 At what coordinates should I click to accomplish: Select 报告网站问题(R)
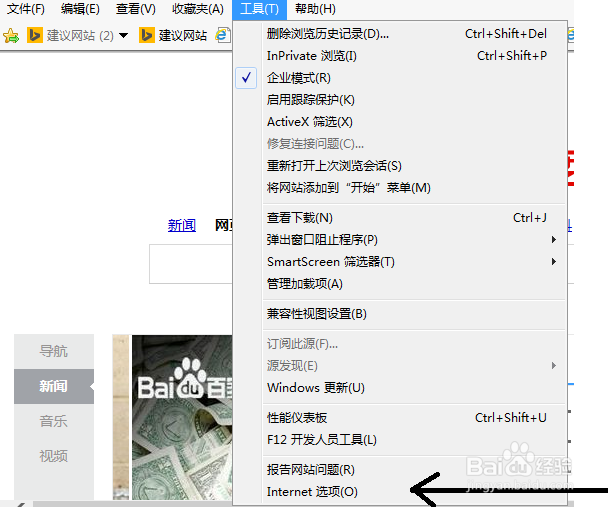pos(400,470)
